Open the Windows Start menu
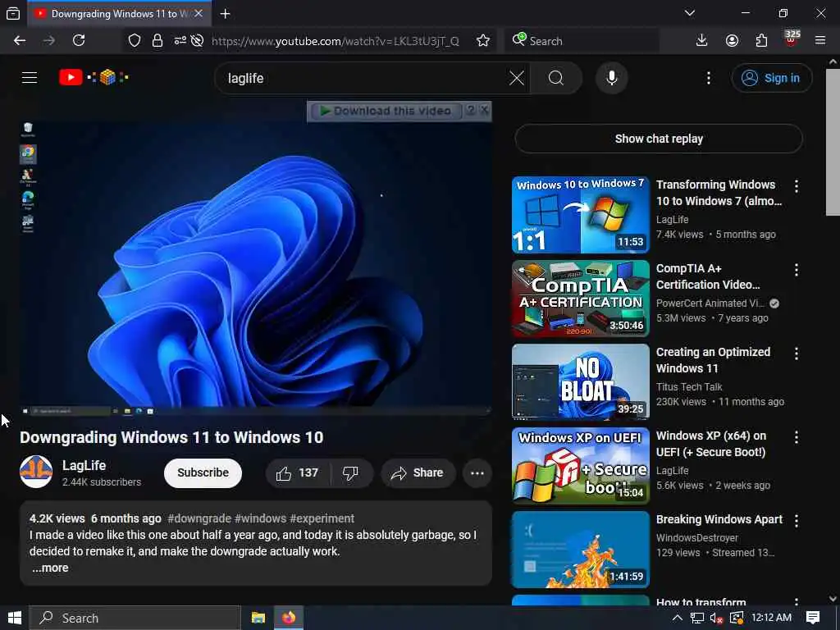840x630 pixels. coord(15,618)
